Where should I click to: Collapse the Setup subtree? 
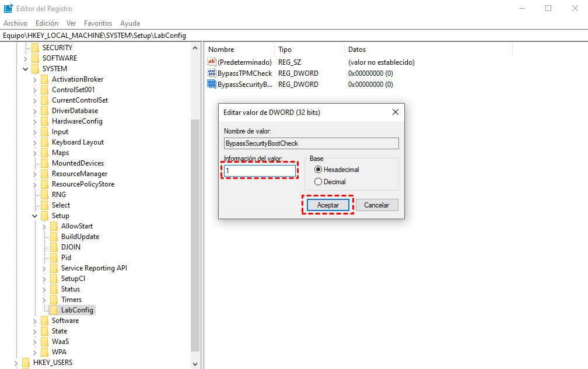tap(34, 215)
